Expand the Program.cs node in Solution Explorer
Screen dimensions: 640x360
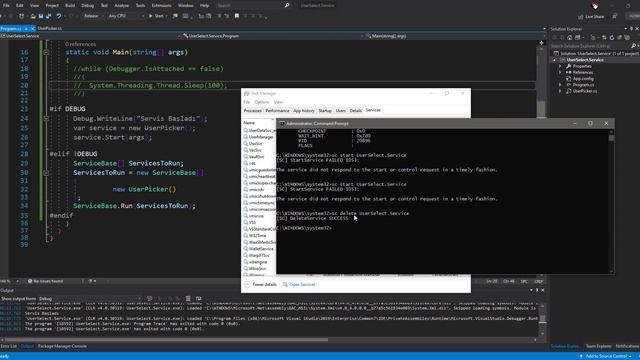coord(560,85)
